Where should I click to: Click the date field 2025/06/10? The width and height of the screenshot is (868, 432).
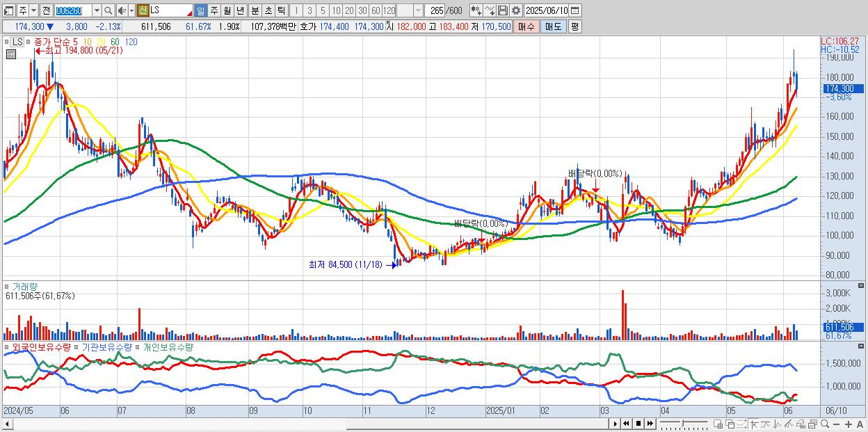[547, 11]
